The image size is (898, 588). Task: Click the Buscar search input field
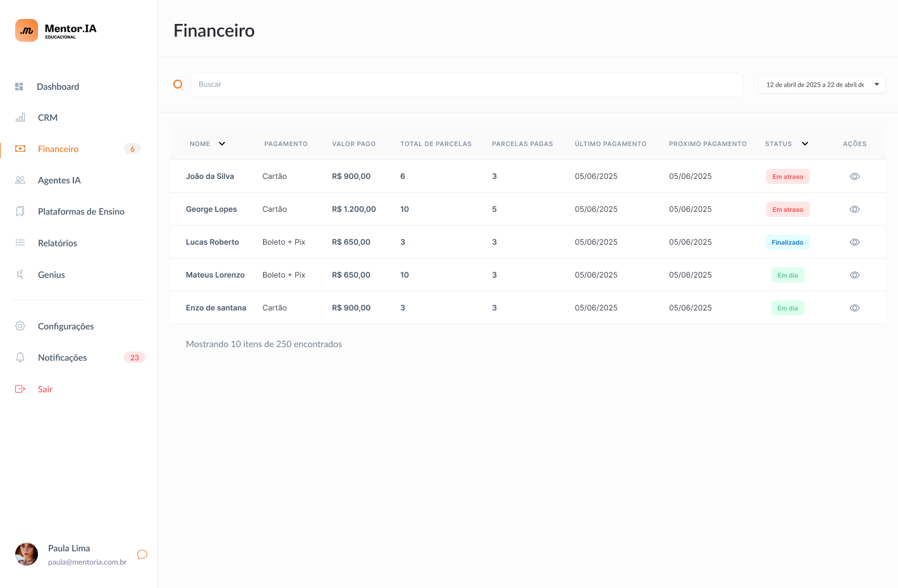(x=467, y=85)
